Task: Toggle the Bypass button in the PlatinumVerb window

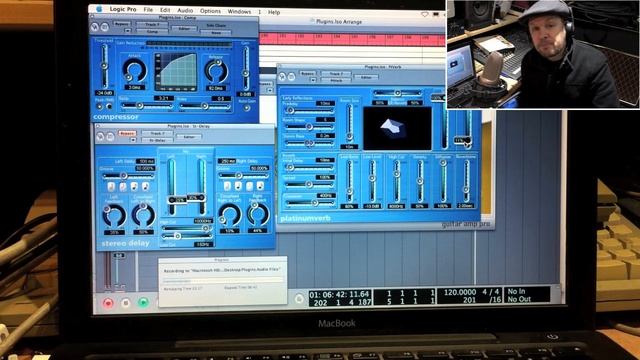Action: pos(307,73)
